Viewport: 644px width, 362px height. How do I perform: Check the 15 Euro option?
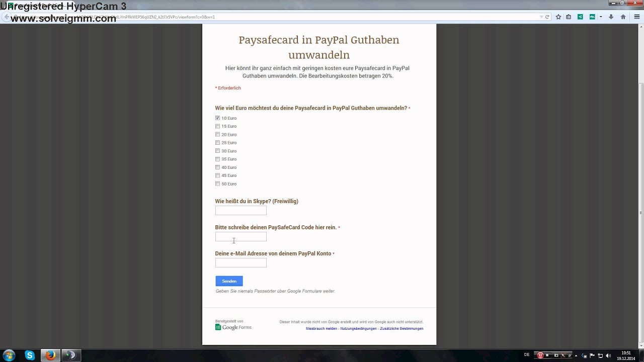(x=217, y=126)
